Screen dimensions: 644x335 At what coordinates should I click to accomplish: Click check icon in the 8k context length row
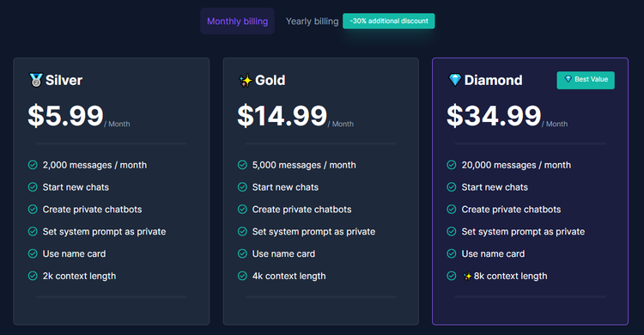pyautogui.click(x=452, y=276)
